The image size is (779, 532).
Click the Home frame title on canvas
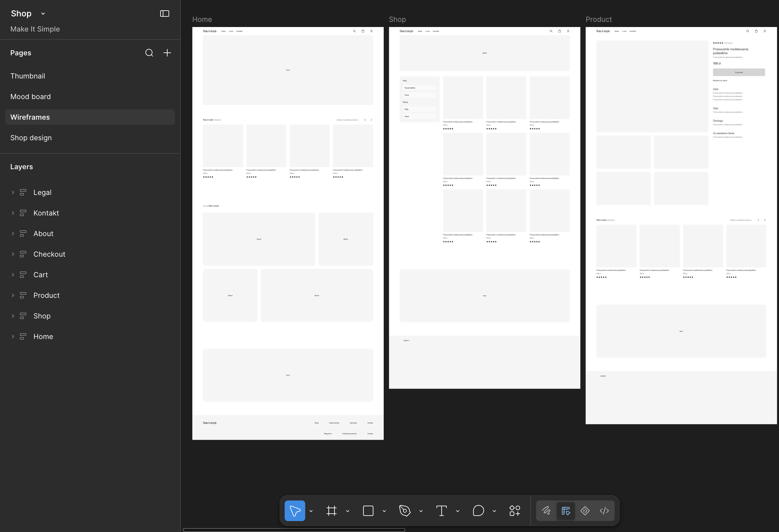click(202, 19)
